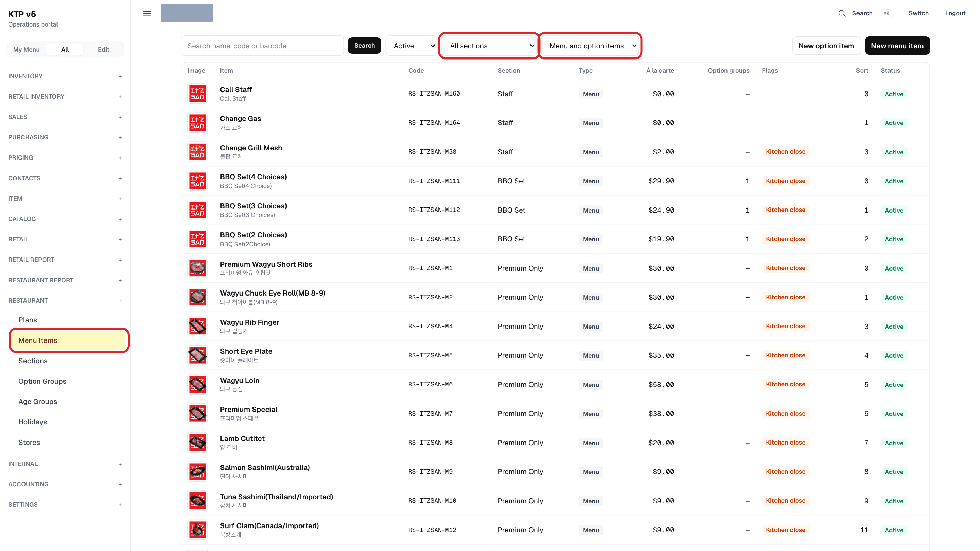The height and width of the screenshot is (551, 980).
Task: Toggle the hamburger sidebar menu icon
Action: [x=147, y=13]
